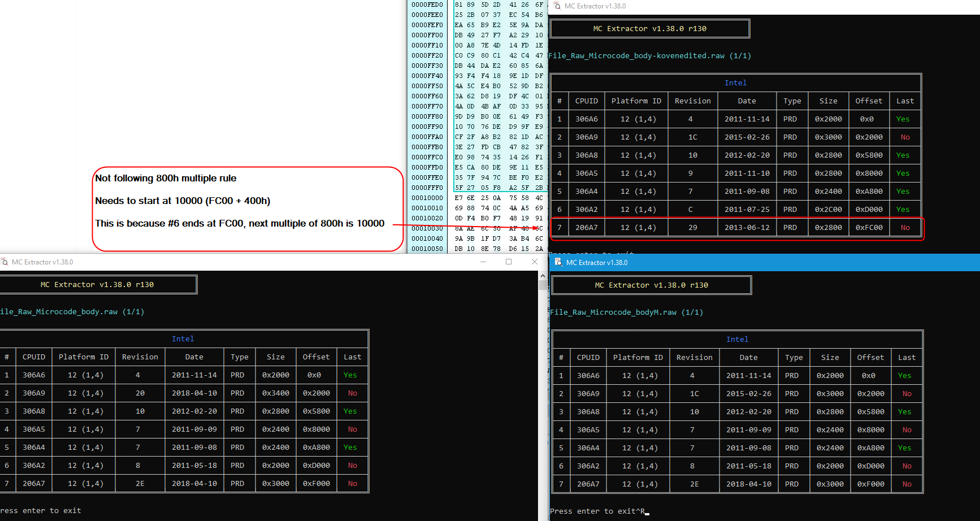Click Revision column header in body.raw table
The height and width of the screenshot is (521, 980).
[140, 357]
